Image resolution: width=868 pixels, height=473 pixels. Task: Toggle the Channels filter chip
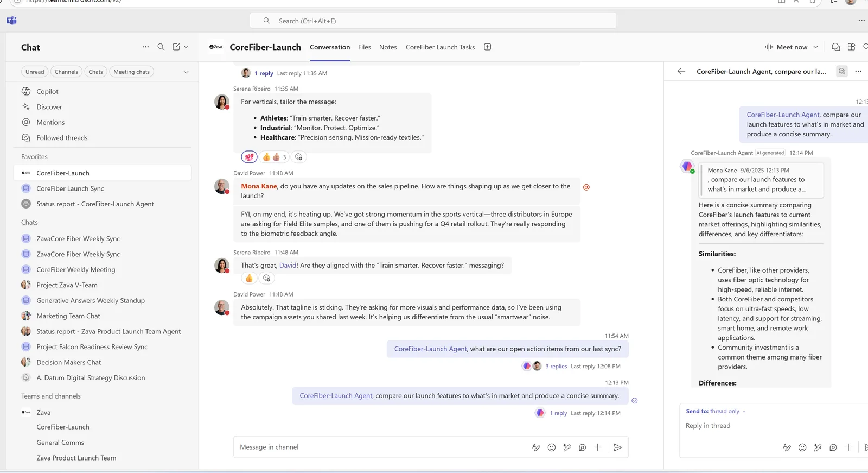(x=66, y=72)
